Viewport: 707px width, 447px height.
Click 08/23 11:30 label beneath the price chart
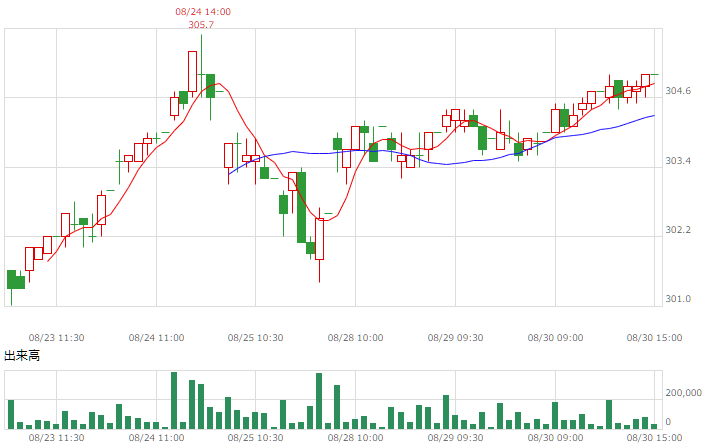56,338
